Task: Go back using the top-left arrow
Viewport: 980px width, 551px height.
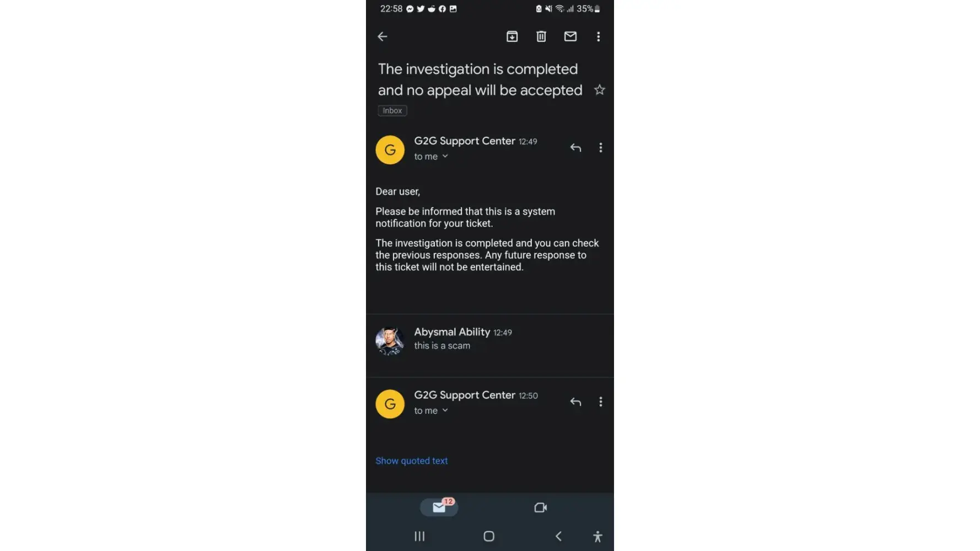Action: click(x=382, y=36)
